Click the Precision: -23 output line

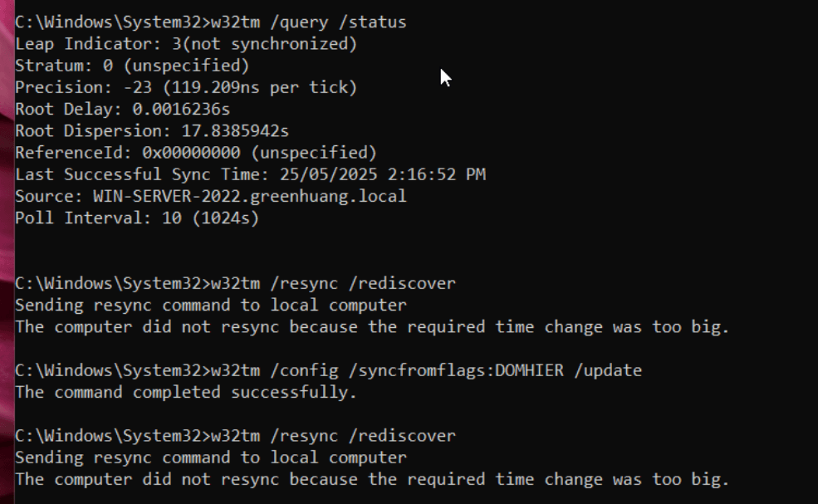186,88
